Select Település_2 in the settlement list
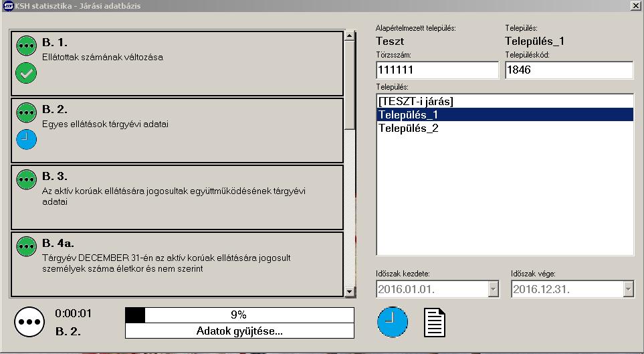 (x=505, y=128)
